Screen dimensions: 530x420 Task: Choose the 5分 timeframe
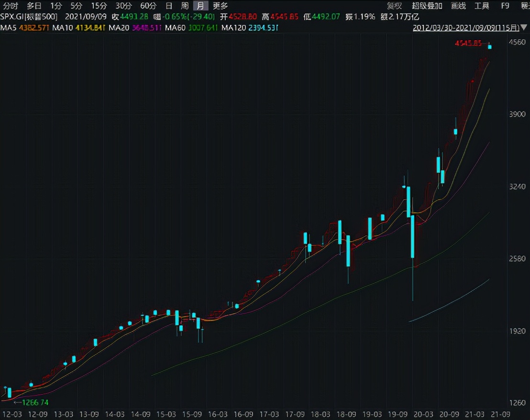(x=76, y=6)
